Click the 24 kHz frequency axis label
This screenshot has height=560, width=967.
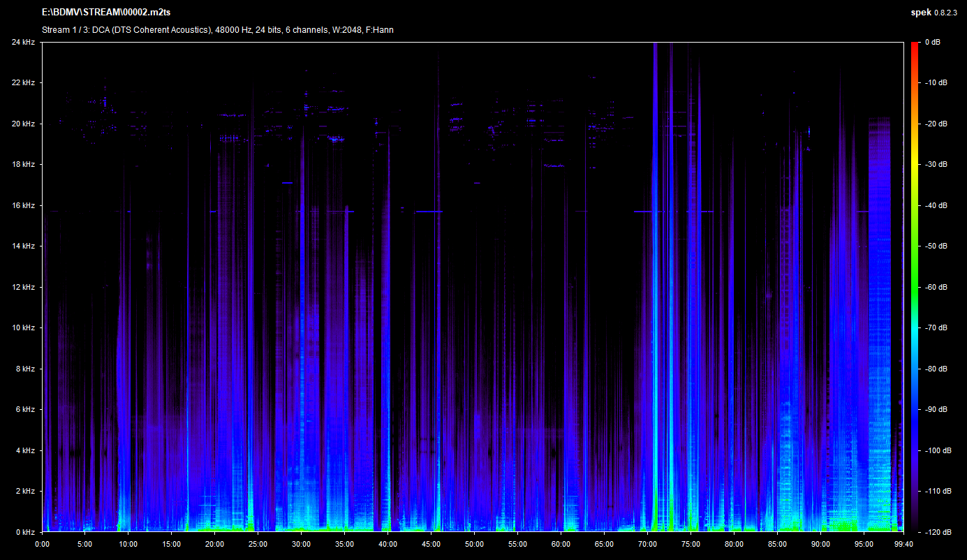24,43
